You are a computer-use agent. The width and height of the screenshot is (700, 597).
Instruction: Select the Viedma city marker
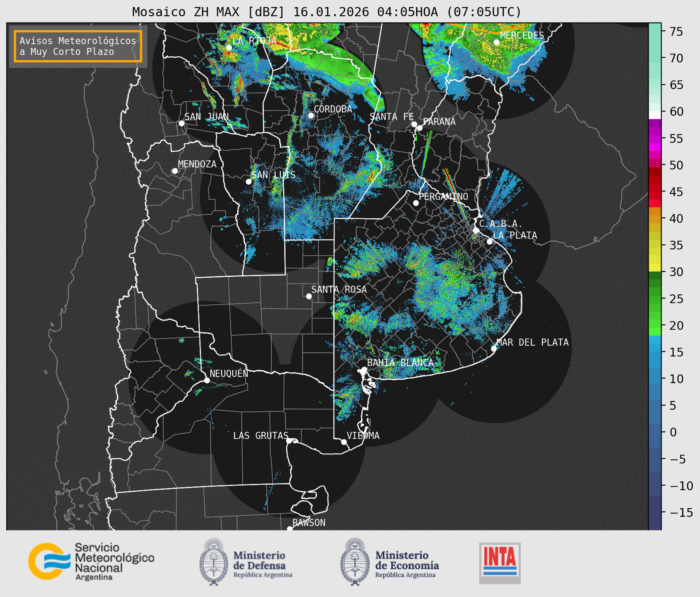coord(344,442)
